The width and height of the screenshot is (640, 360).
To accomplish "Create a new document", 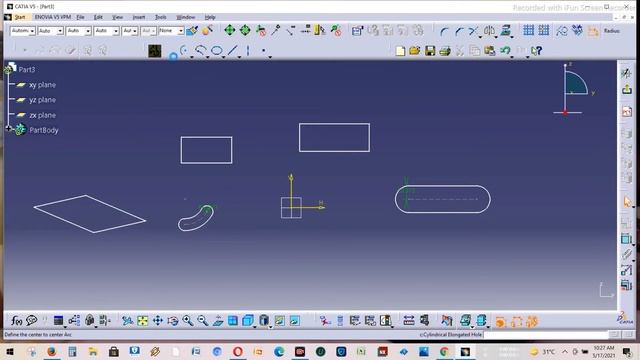I will (400, 51).
